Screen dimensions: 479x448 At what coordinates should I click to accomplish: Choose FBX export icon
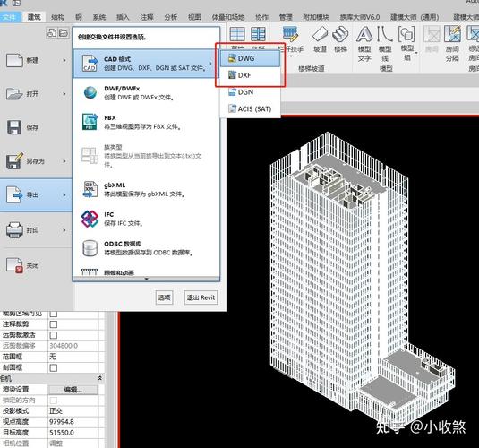[90, 122]
